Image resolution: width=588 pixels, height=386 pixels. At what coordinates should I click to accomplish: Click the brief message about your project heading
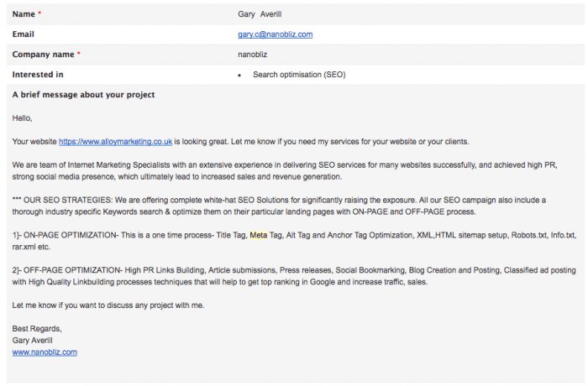pyautogui.click(x=83, y=95)
